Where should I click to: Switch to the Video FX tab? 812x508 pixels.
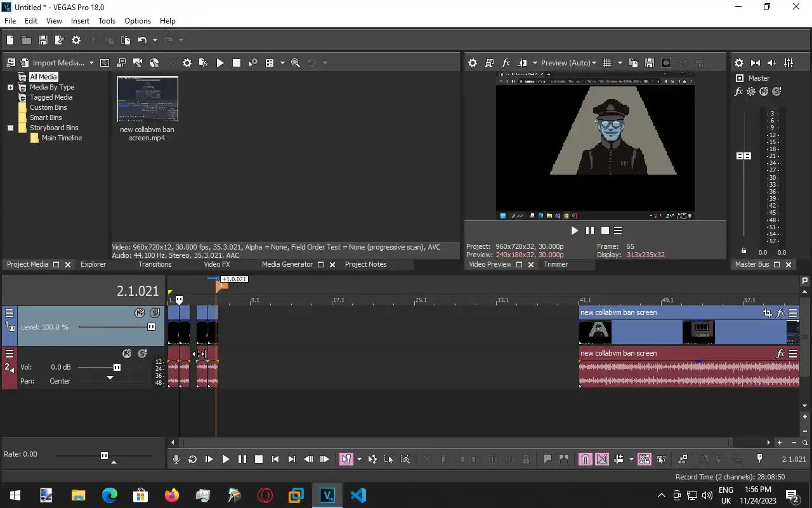click(217, 264)
